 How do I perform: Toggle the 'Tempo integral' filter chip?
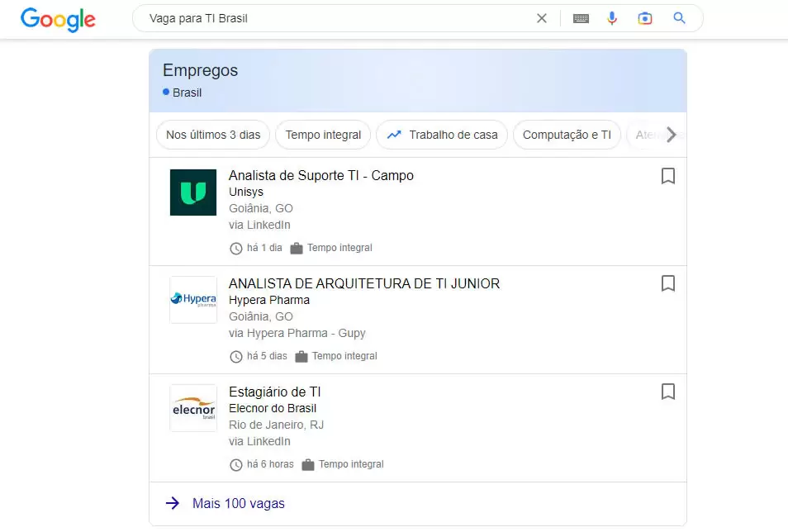(323, 135)
